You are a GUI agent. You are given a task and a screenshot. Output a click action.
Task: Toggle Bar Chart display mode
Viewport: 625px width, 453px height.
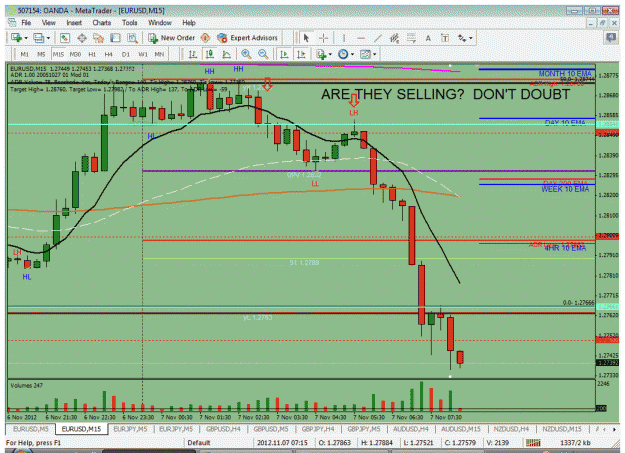point(193,54)
